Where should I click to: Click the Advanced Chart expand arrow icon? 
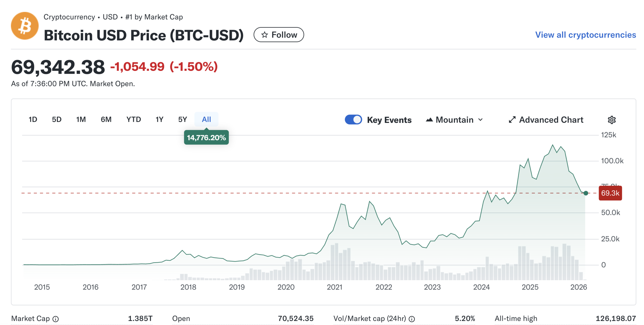[x=512, y=120]
